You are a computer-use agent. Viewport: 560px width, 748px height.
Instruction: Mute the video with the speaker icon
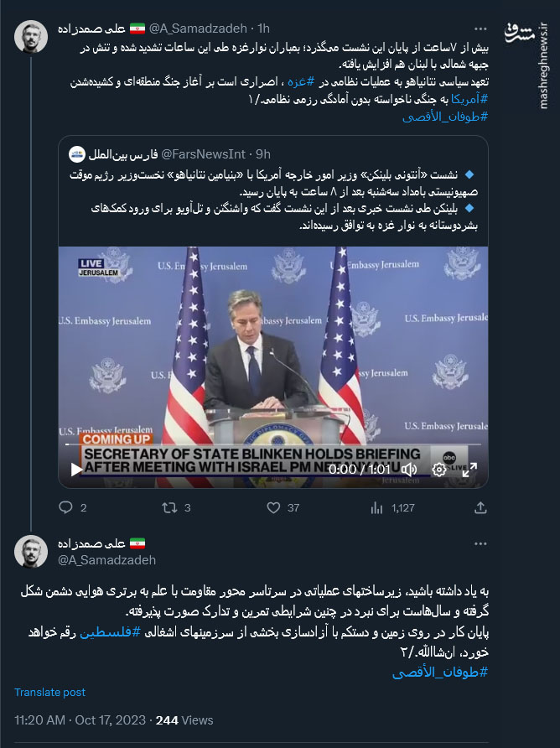pyautogui.click(x=408, y=470)
